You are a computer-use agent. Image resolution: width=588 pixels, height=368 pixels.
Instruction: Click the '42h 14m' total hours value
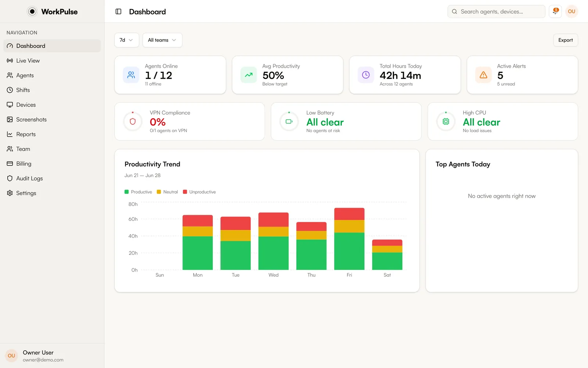click(x=400, y=75)
